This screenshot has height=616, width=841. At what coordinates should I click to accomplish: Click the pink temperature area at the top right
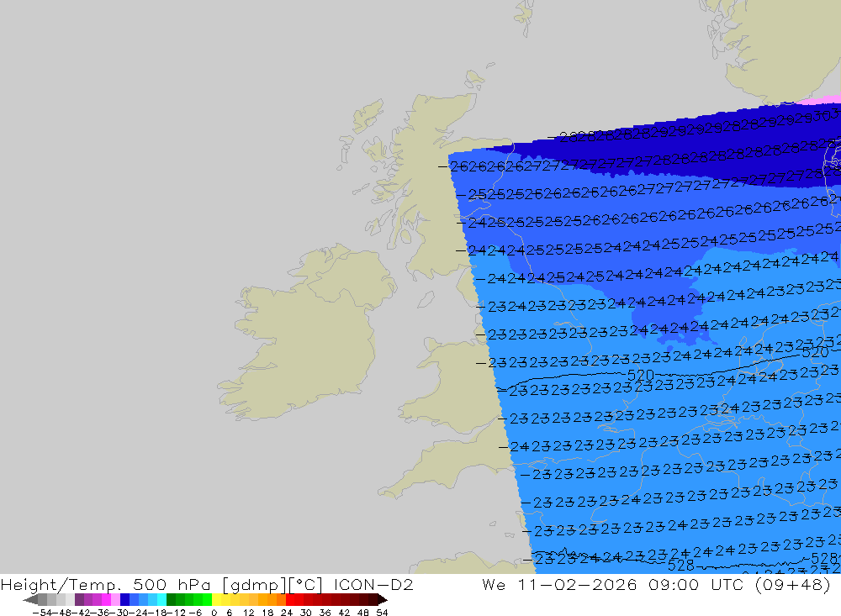(823, 100)
